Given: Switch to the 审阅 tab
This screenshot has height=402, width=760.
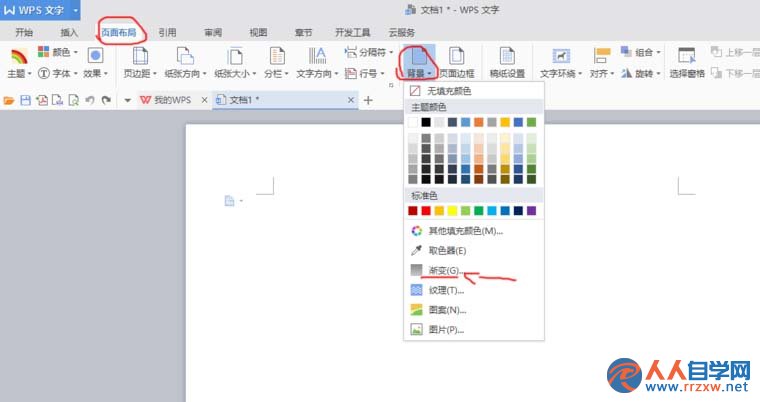Looking at the screenshot, I should click(213, 32).
